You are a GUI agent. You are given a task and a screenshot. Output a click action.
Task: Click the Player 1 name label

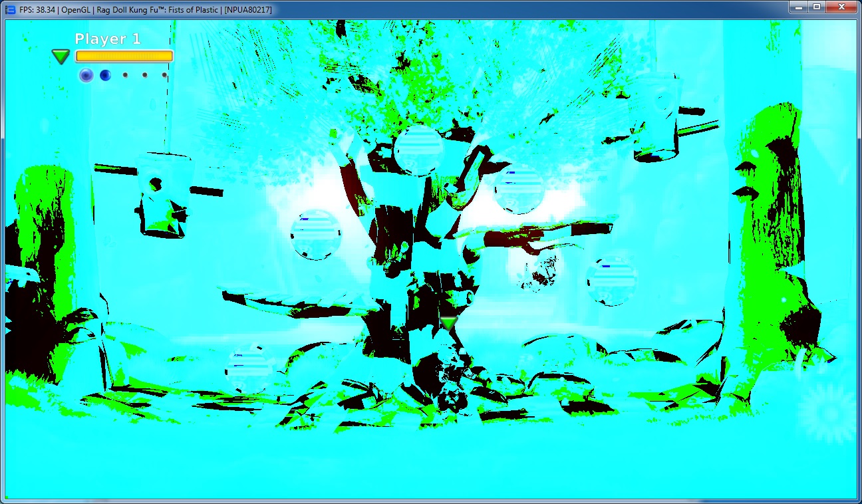[x=108, y=39]
